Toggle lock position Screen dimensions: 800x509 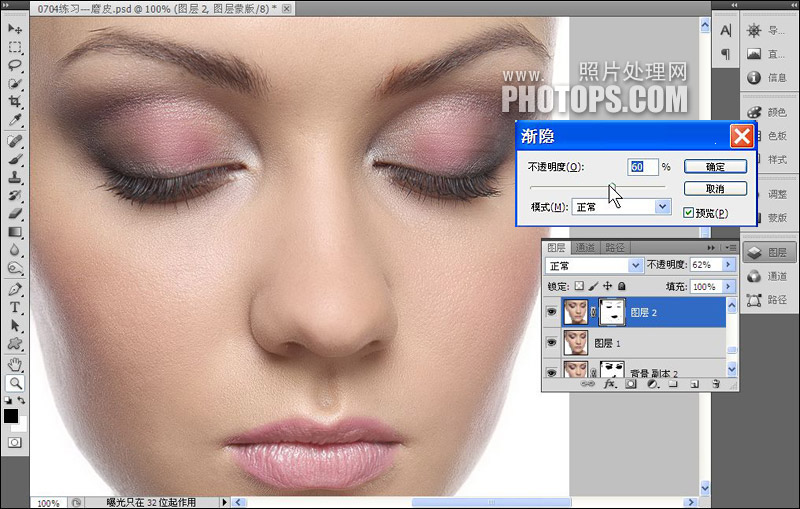tap(608, 286)
